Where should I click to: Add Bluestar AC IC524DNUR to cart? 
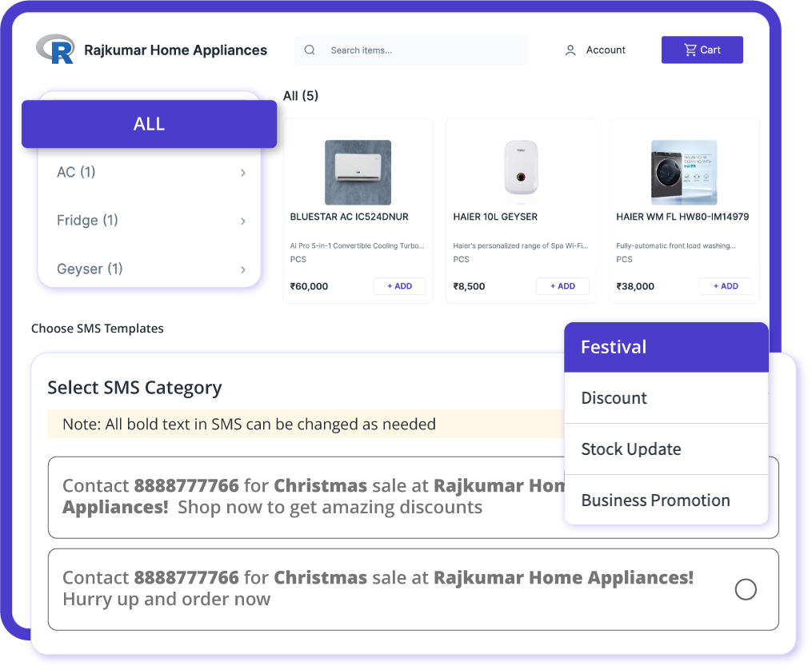400,286
